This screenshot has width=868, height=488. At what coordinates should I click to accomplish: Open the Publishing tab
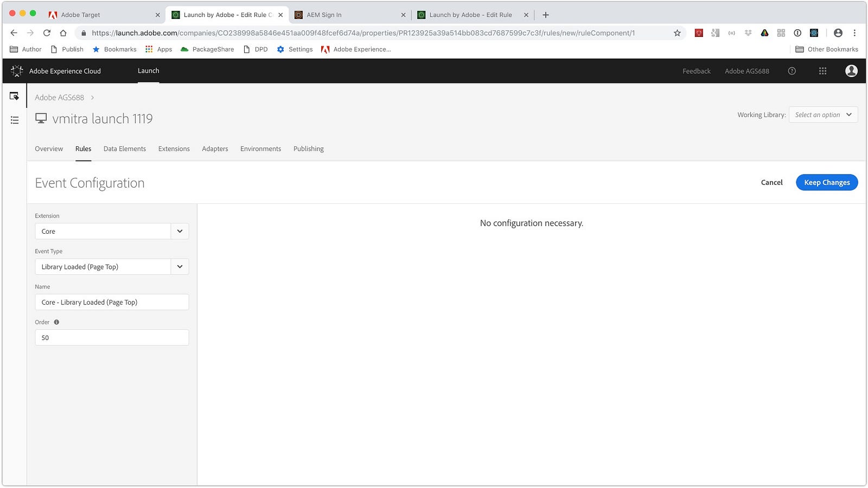pyautogui.click(x=309, y=149)
